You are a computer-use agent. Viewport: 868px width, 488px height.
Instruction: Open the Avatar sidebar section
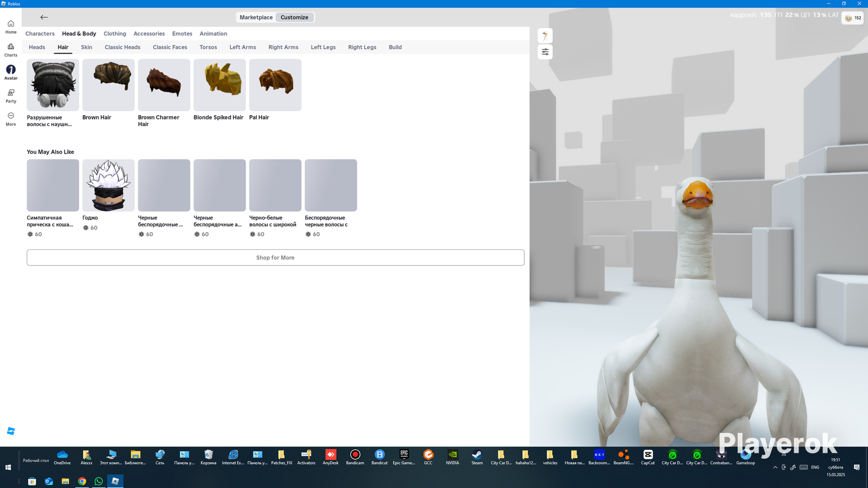coord(11,73)
